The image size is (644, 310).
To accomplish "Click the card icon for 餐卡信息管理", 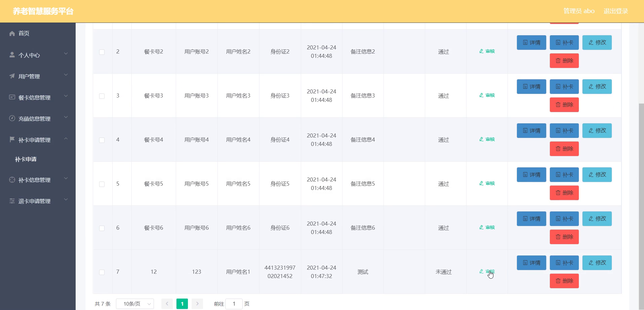I will 12,97.
